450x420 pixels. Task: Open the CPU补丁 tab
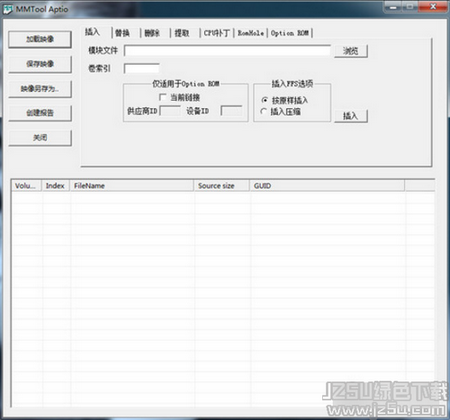point(217,33)
